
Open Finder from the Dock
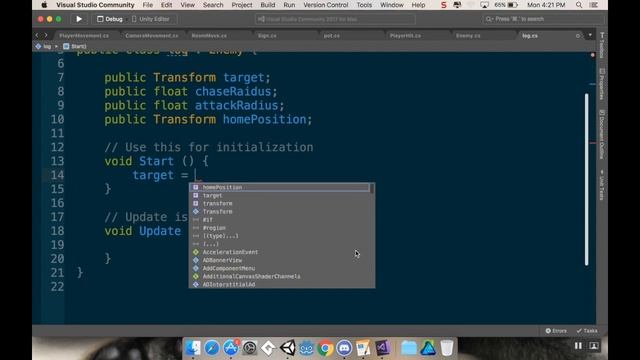click(193, 348)
